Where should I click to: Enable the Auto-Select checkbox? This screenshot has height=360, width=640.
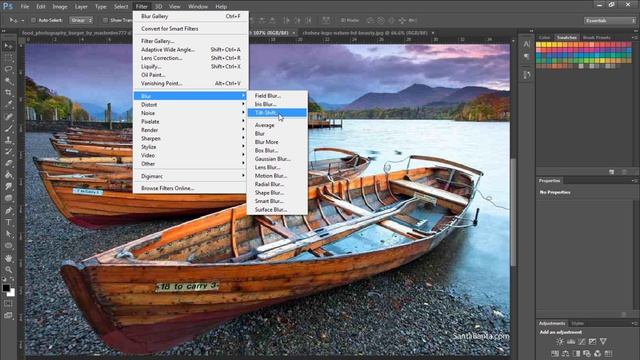[33, 20]
